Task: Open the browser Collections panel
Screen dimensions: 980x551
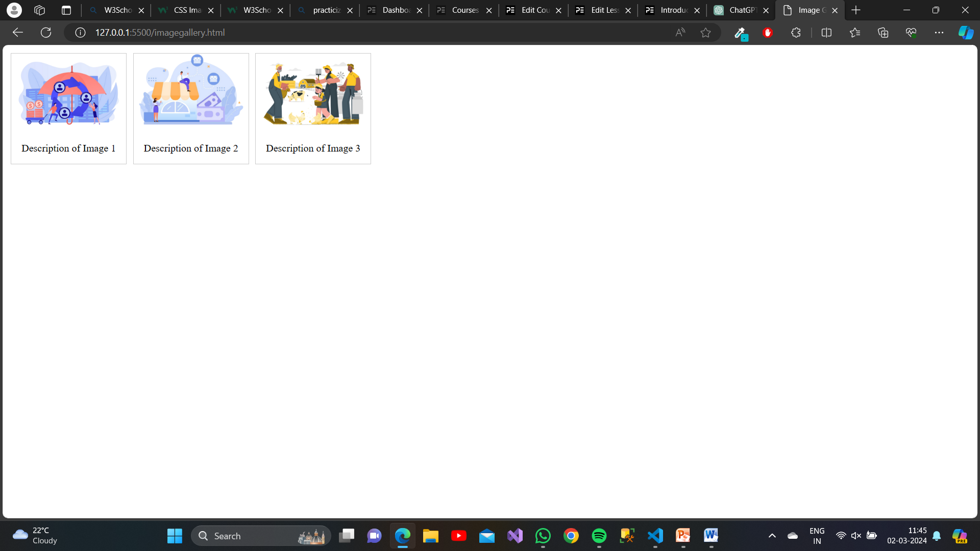Action: click(883, 32)
